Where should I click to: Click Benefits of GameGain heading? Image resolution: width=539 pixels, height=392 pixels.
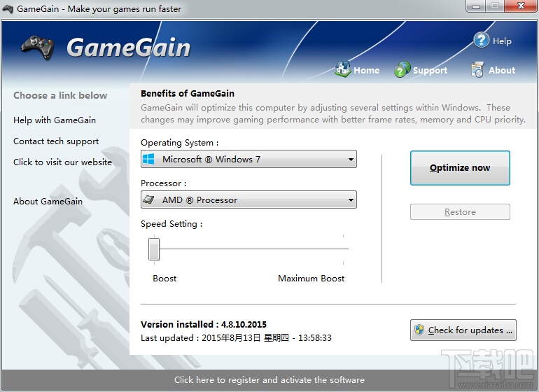(x=188, y=94)
